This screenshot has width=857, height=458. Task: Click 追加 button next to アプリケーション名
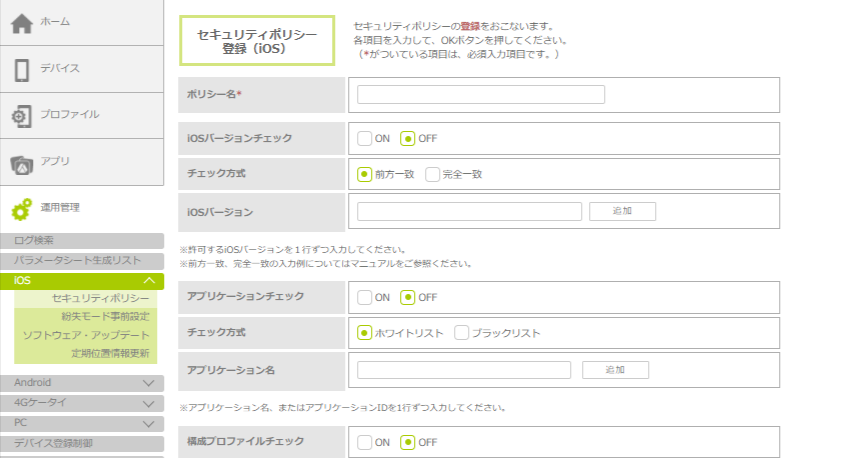pos(615,370)
